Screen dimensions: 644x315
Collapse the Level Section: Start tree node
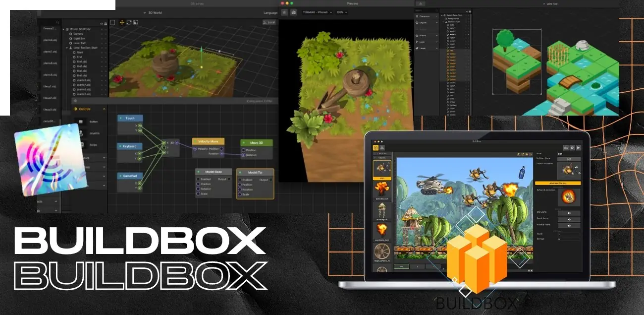pyautogui.click(x=66, y=48)
